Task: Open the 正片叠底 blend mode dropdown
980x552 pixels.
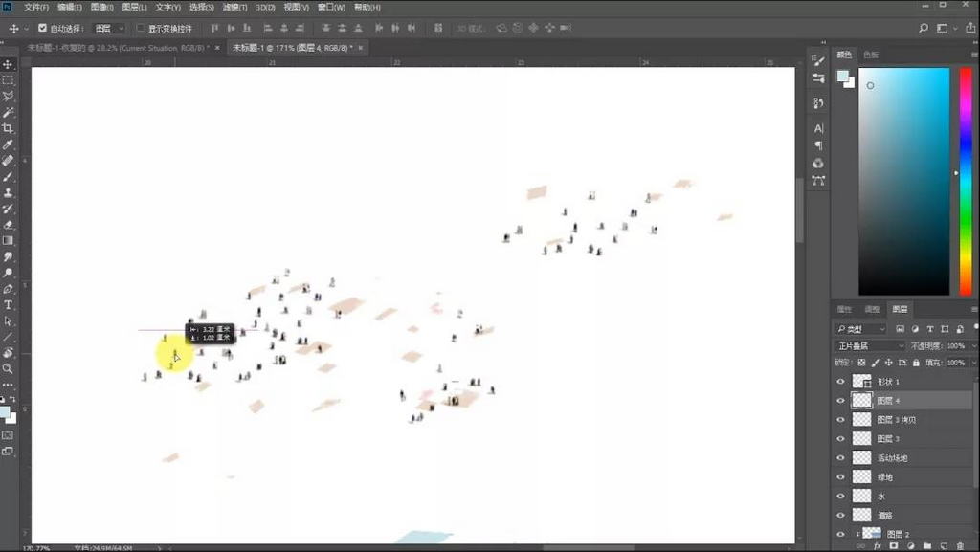Action: click(x=869, y=345)
